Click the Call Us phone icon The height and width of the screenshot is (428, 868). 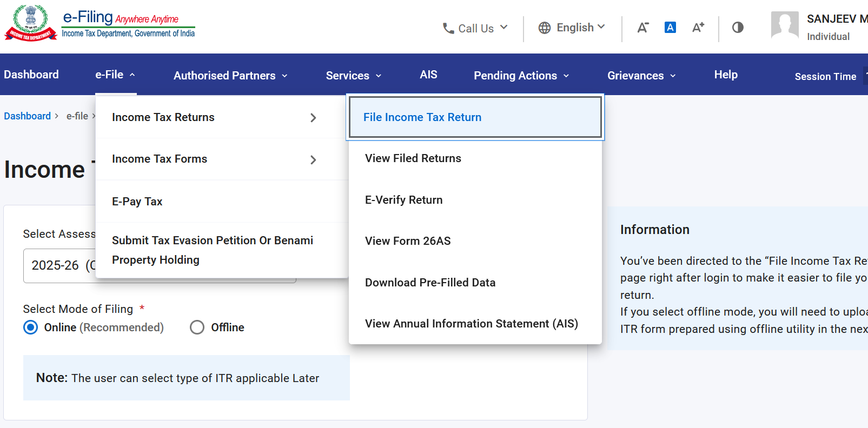pos(448,28)
